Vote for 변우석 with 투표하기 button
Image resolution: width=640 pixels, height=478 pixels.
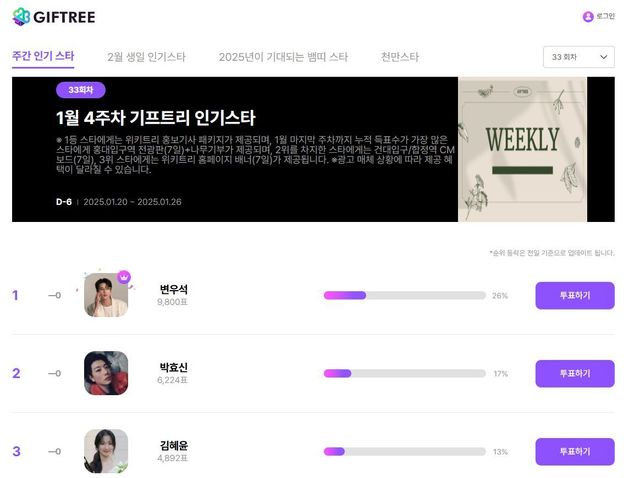(x=575, y=295)
